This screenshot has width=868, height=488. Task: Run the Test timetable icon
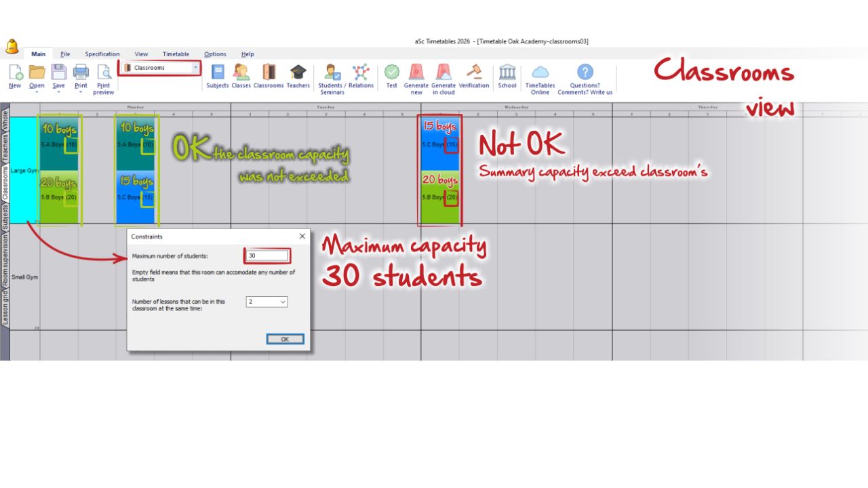392,72
